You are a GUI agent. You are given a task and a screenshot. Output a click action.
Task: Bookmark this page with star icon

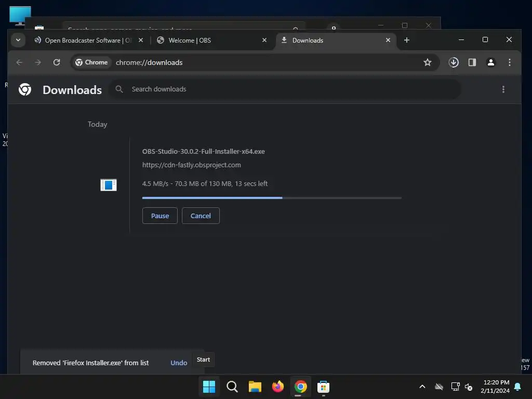pyautogui.click(x=428, y=62)
